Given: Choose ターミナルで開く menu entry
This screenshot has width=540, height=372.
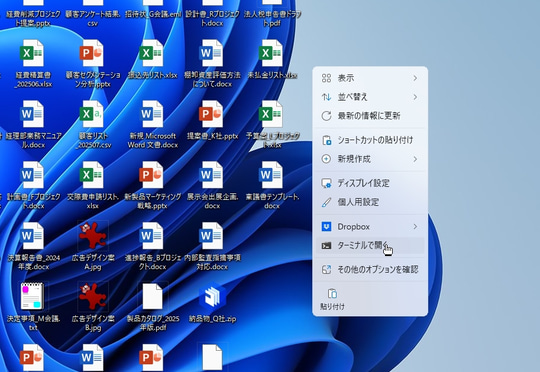Looking at the screenshot, I should [x=370, y=245].
